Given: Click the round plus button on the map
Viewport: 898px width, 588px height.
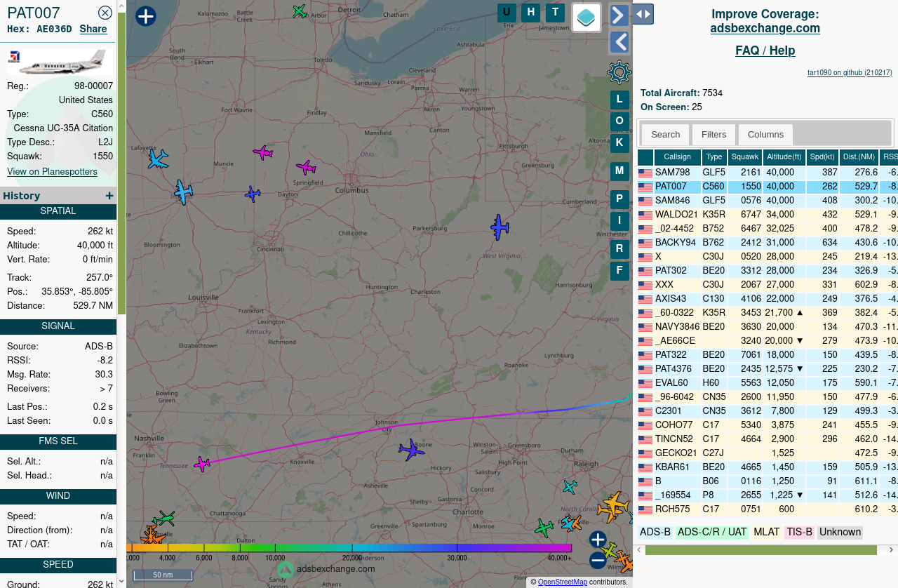Looking at the screenshot, I should tap(146, 16).
